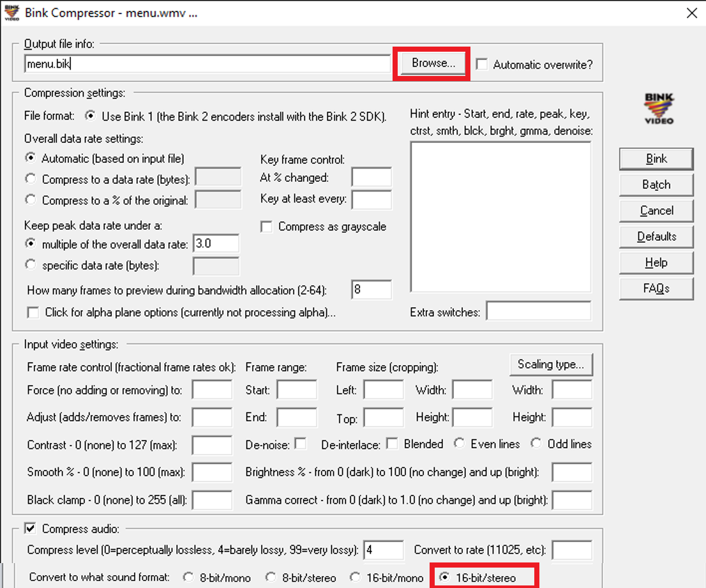Click the peak data rate multiple field 3.0
This screenshot has height=588, width=706.
pos(216,244)
